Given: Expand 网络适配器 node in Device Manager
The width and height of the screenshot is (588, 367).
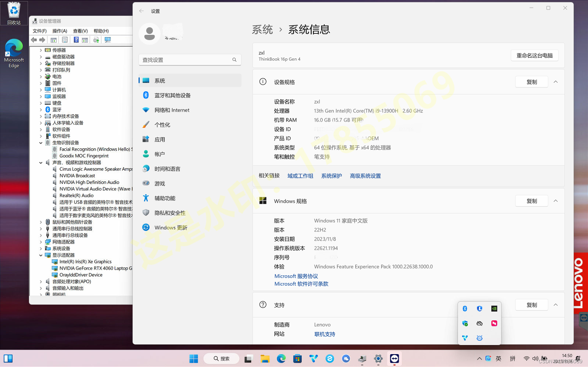Looking at the screenshot, I should point(41,242).
